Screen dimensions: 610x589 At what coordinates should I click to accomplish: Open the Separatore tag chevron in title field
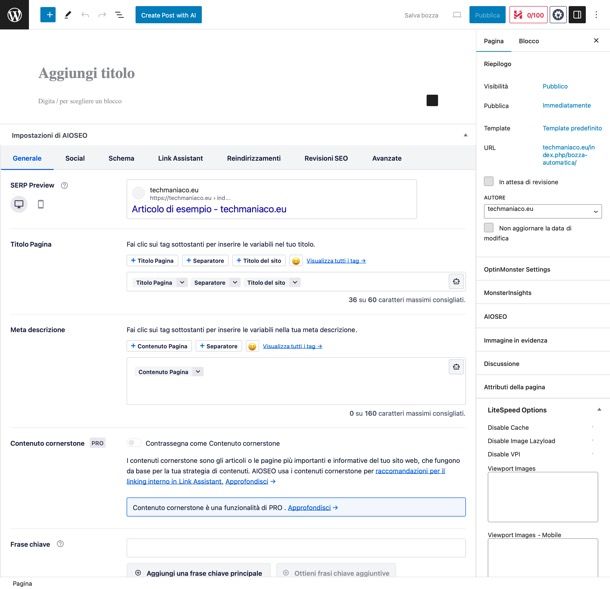pyautogui.click(x=235, y=282)
